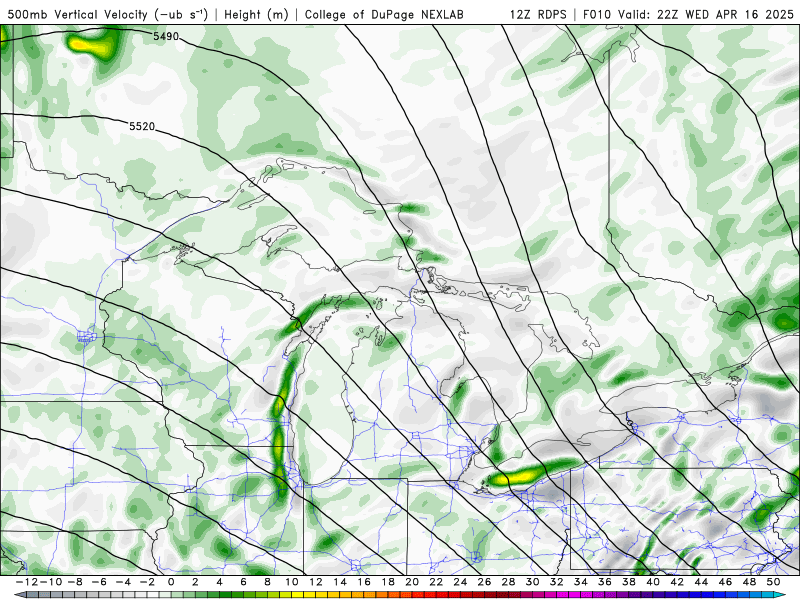Image resolution: width=800 pixels, height=600 pixels.
Task: Click the "48" value on the color scale
Action: point(749,582)
